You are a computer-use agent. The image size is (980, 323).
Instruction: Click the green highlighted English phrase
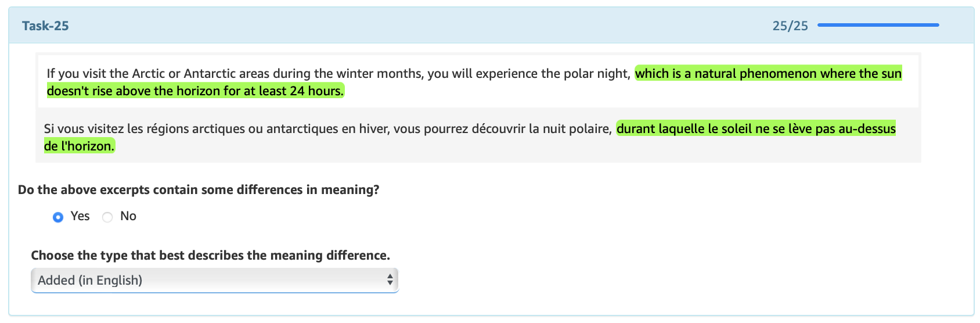[768, 74]
